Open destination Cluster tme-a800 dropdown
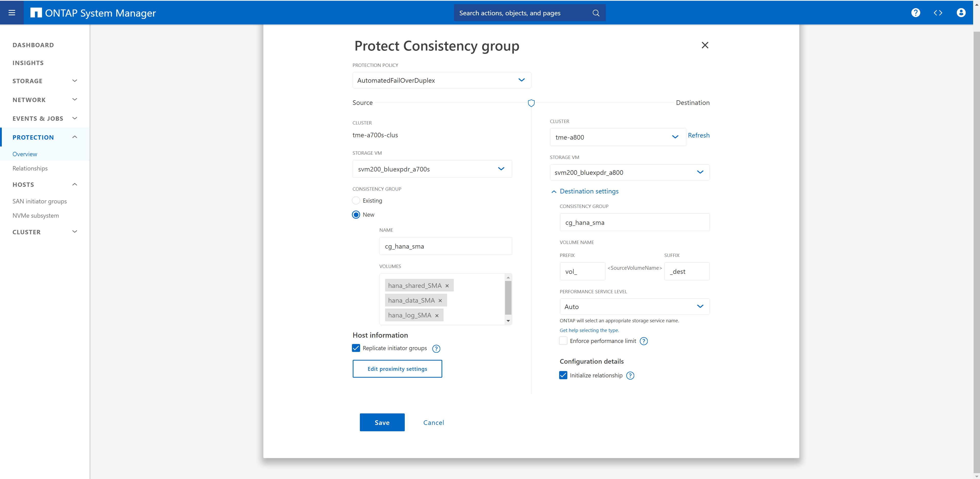 coord(617,137)
